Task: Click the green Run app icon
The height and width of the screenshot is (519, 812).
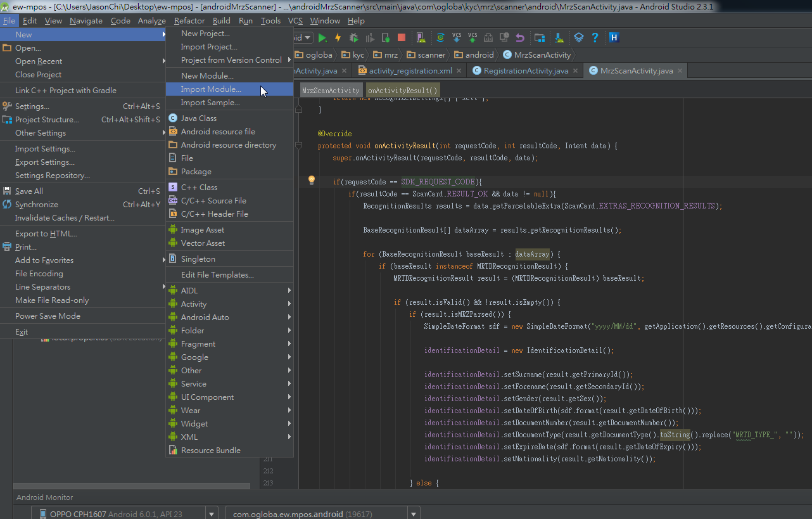Action: 322,38
